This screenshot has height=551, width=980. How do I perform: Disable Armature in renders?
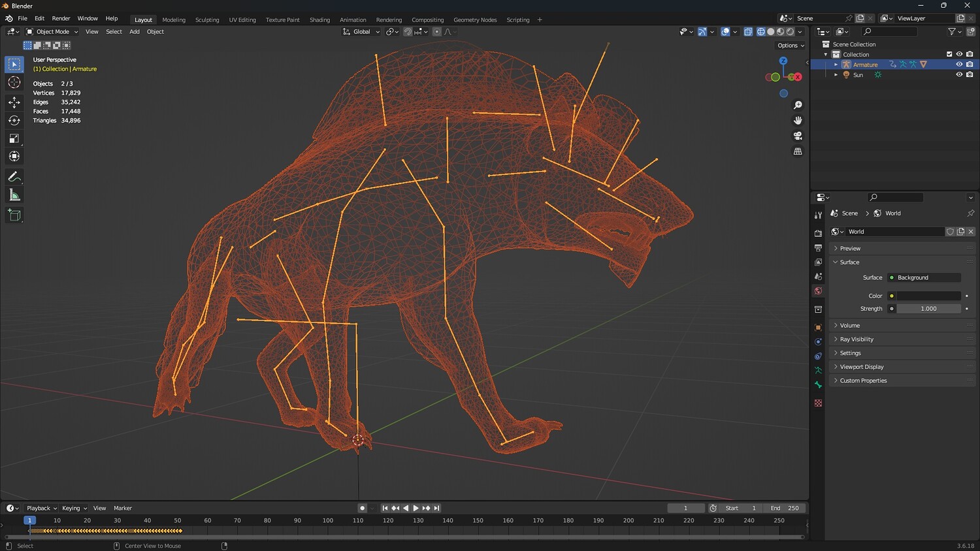(970, 65)
